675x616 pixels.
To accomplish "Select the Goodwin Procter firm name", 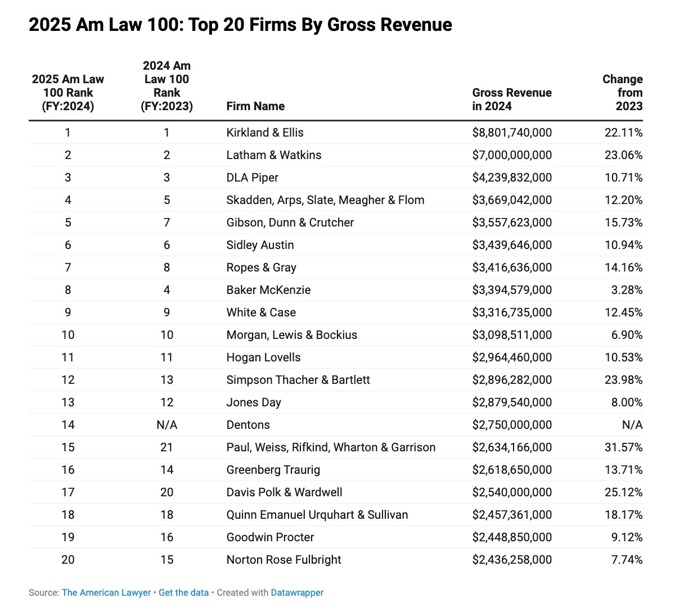I will click(269, 537).
